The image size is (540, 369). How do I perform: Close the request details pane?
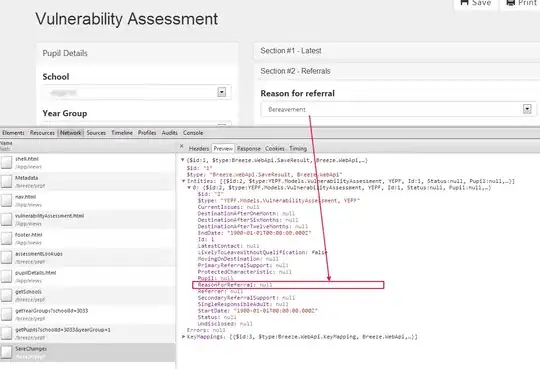[x=182, y=146]
